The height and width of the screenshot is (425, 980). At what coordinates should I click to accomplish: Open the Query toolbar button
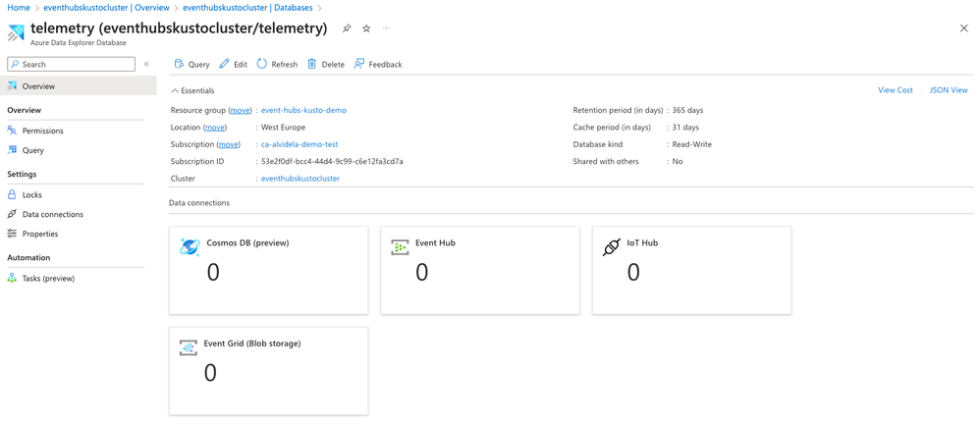(x=191, y=65)
